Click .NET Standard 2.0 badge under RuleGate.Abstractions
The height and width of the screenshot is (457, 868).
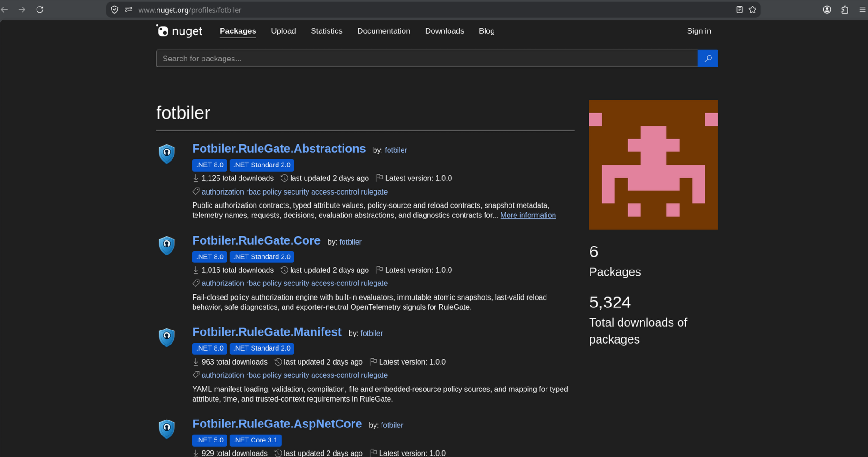coord(262,165)
